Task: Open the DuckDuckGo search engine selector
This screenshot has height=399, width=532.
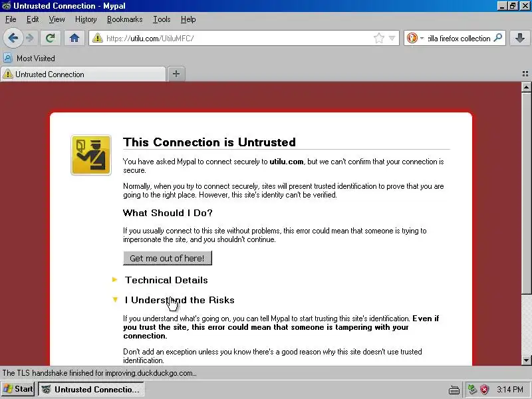Action: click(415, 38)
